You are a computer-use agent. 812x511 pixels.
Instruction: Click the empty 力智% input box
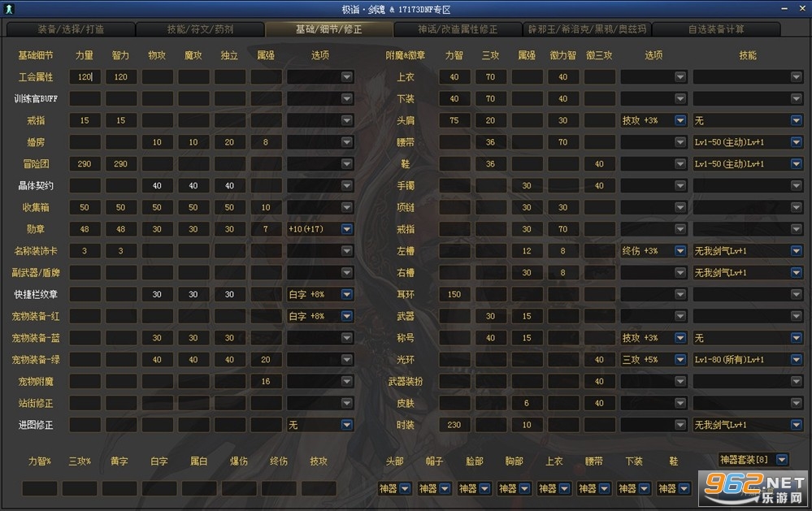click(x=40, y=489)
